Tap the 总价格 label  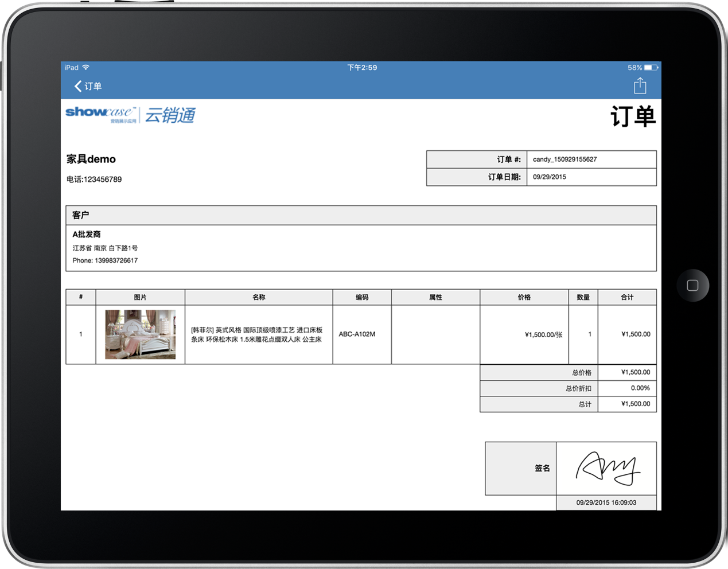coord(582,373)
